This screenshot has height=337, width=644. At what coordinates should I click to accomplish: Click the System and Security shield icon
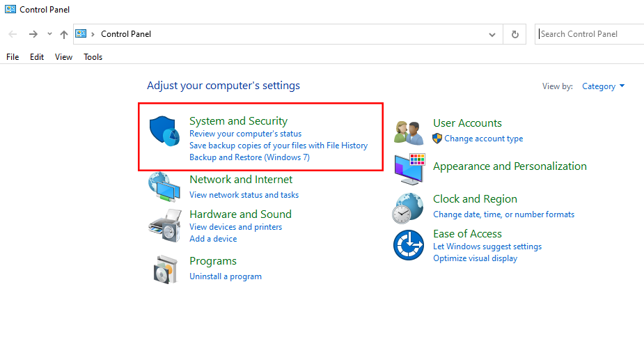[x=164, y=131]
